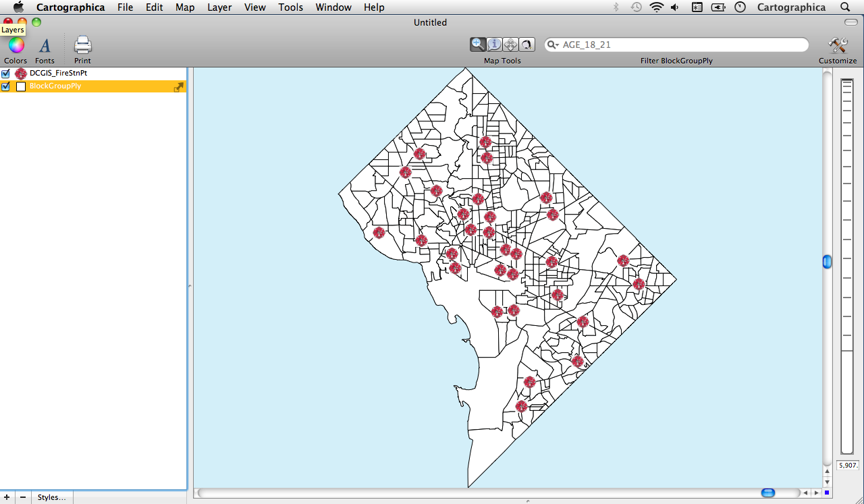The height and width of the screenshot is (504, 864).
Task: Open the Fonts panel
Action: point(45,46)
